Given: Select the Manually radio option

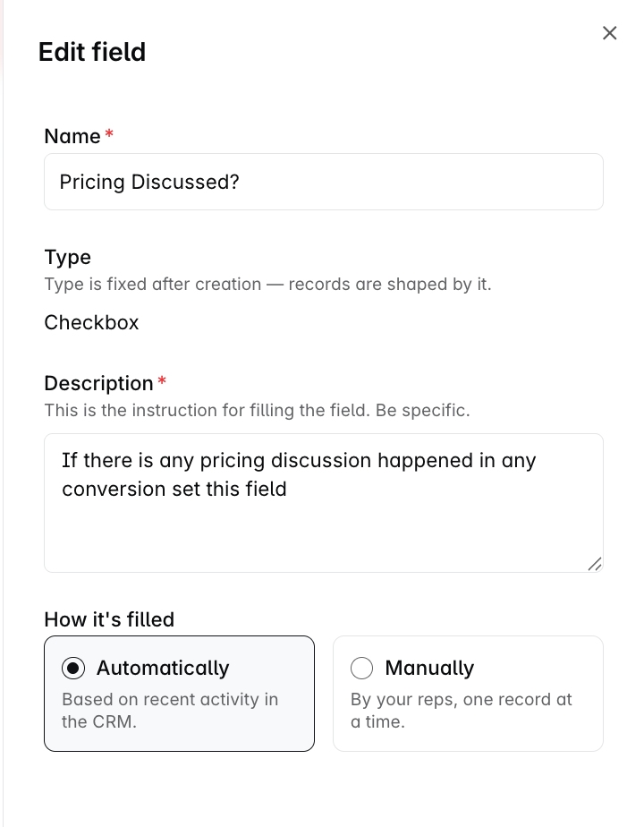Looking at the screenshot, I should pos(468,694).
